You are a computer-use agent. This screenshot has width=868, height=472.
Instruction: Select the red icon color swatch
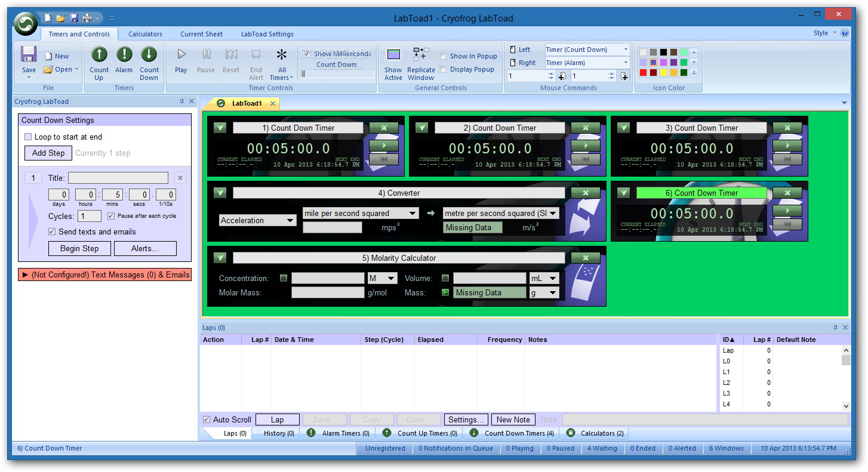(x=643, y=73)
